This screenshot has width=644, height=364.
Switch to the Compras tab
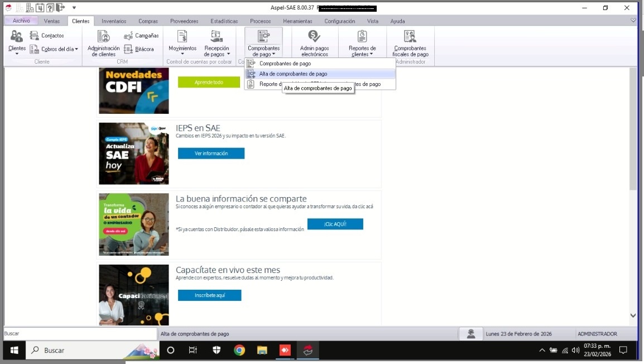[x=148, y=21]
